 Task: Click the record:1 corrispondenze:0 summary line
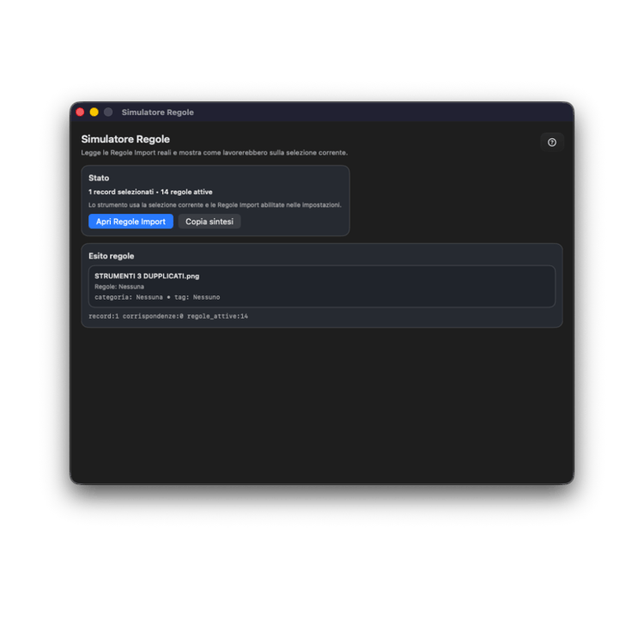(168, 316)
